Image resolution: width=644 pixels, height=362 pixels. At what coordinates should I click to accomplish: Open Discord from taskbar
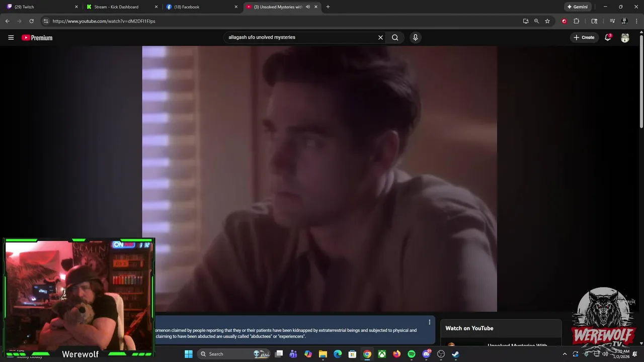tap(426, 354)
